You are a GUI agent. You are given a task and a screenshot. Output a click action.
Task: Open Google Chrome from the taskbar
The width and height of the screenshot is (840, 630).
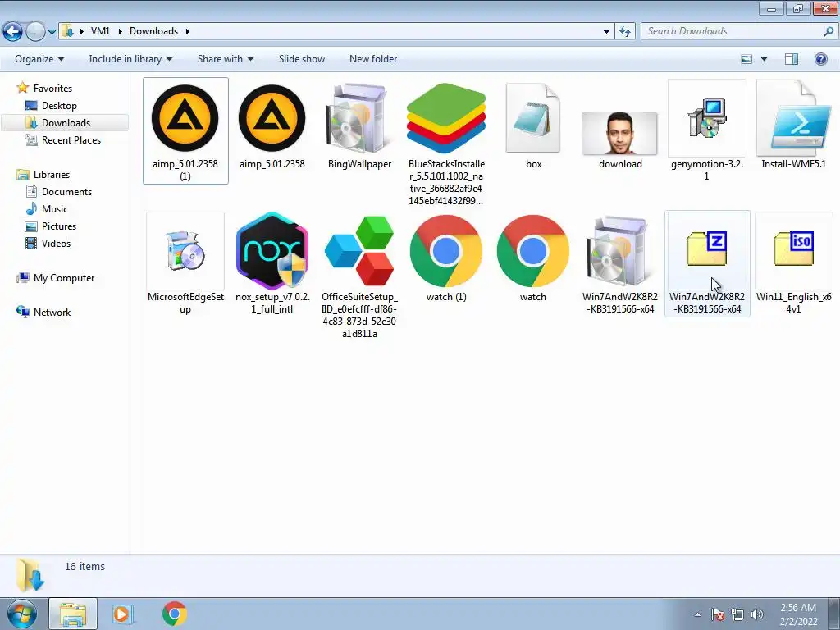174,614
